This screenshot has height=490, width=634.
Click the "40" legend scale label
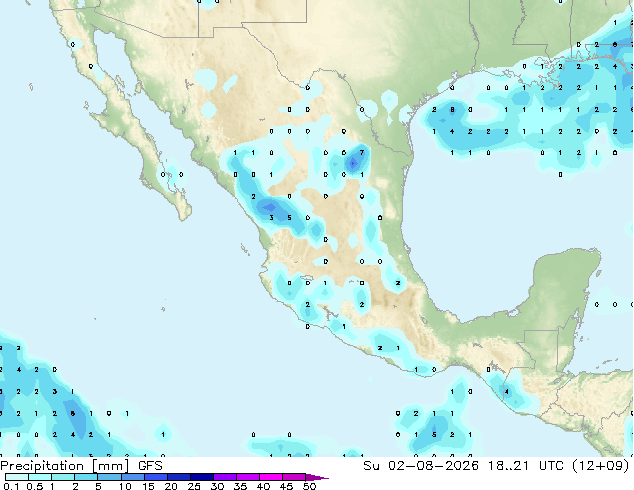[x=263, y=486]
